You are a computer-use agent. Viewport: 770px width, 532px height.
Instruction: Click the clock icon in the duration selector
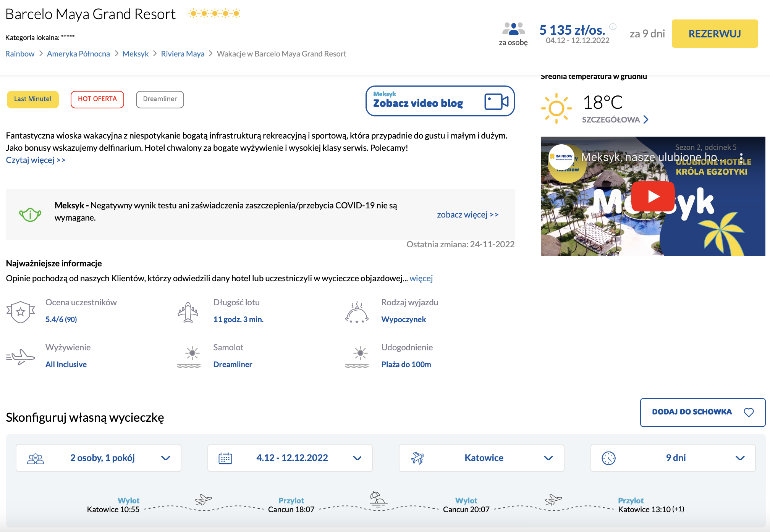tap(608, 458)
